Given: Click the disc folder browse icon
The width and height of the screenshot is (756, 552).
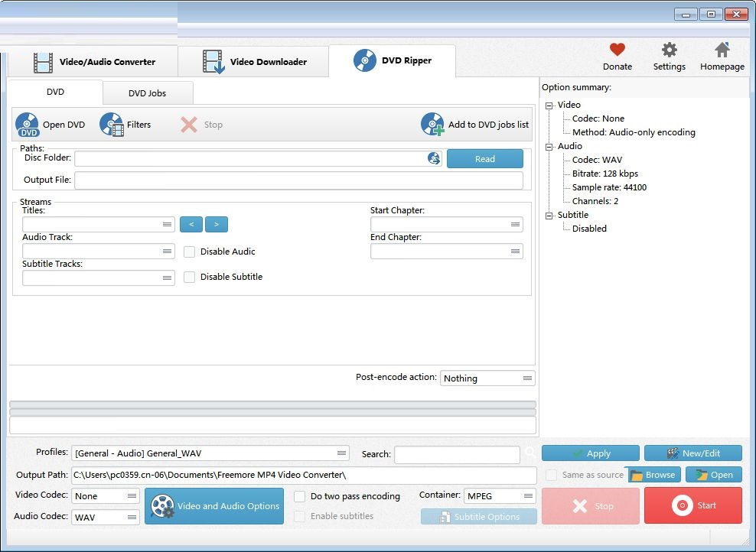Looking at the screenshot, I should (x=434, y=158).
